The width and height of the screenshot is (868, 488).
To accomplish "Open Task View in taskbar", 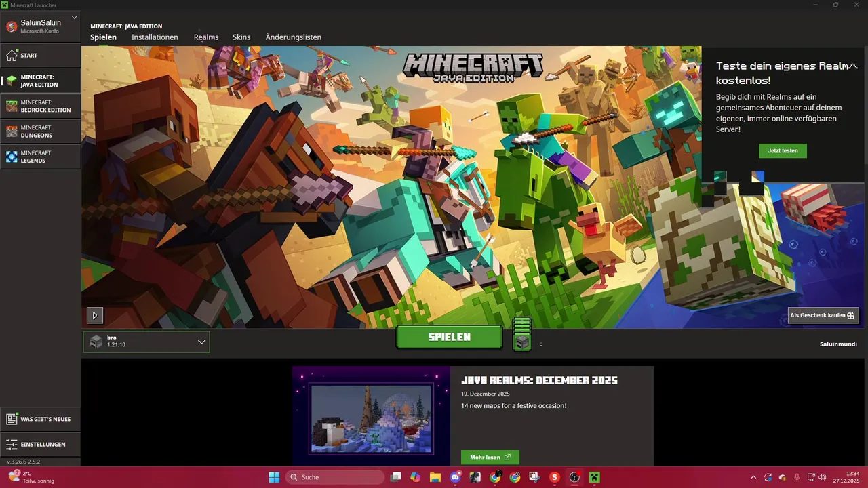I will [x=396, y=477].
